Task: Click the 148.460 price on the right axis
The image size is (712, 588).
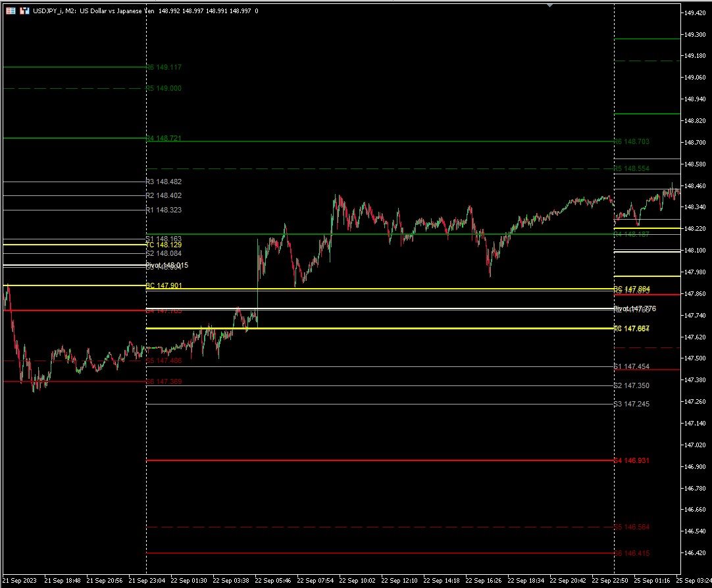Action: 694,187
